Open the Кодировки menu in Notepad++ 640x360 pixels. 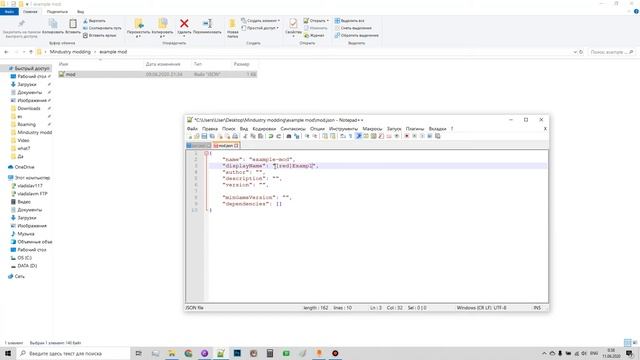[264, 129]
